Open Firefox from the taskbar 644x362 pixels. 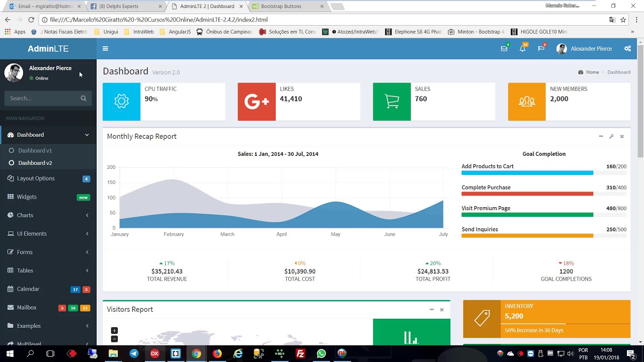click(217, 353)
